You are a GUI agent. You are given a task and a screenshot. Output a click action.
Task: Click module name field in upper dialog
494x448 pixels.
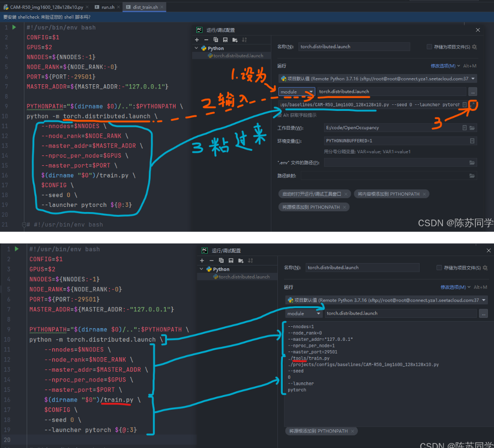pyautogui.click(x=392, y=92)
